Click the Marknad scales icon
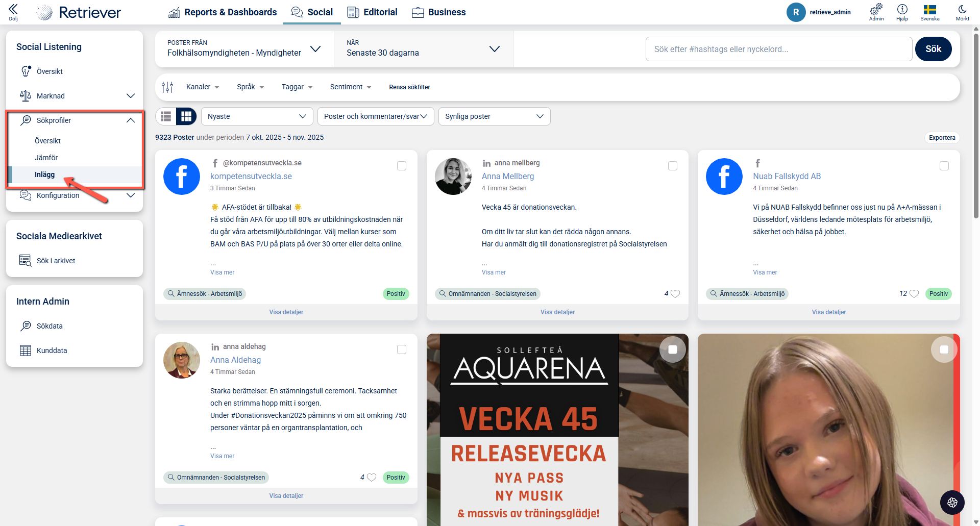 coord(26,96)
